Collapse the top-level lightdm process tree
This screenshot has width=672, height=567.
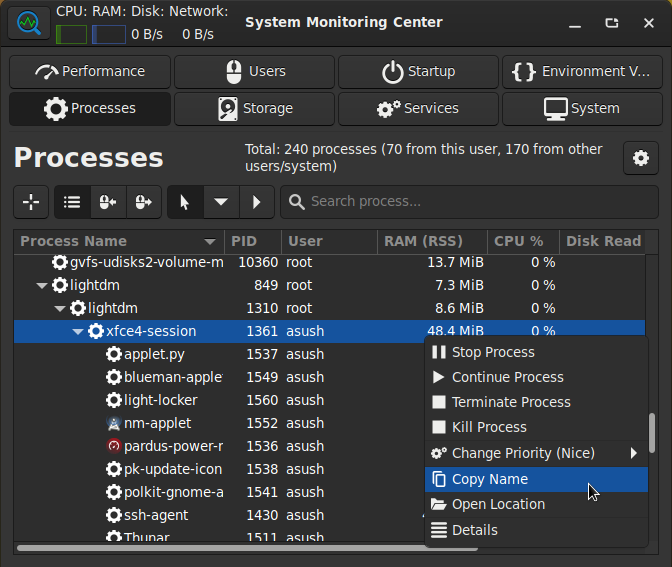(x=42, y=285)
